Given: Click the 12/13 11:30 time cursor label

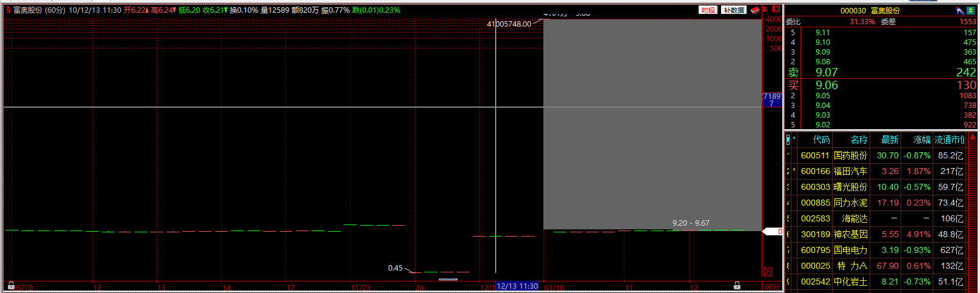Looking at the screenshot, I should point(517,286).
